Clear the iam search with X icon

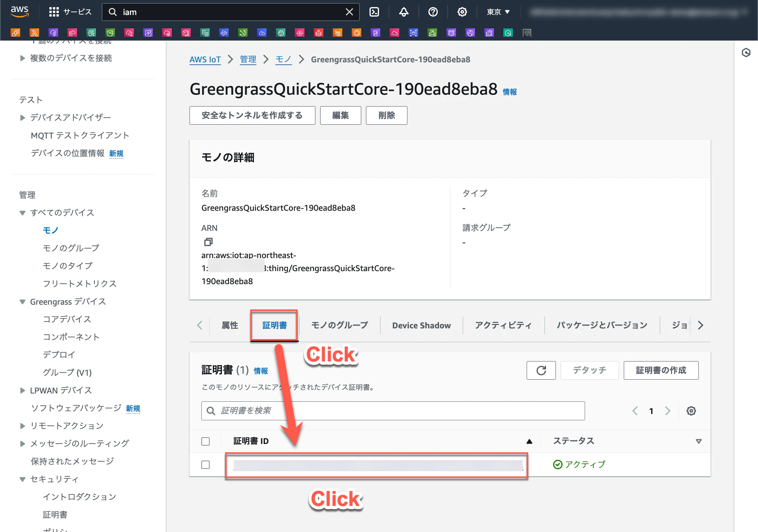349,12
